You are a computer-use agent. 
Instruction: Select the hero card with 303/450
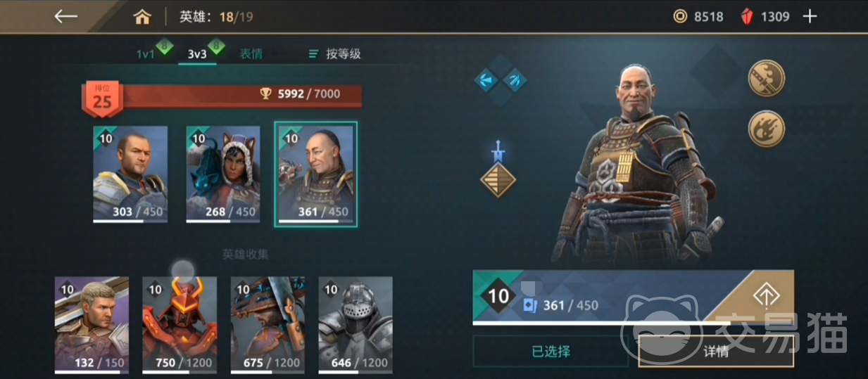tap(130, 174)
